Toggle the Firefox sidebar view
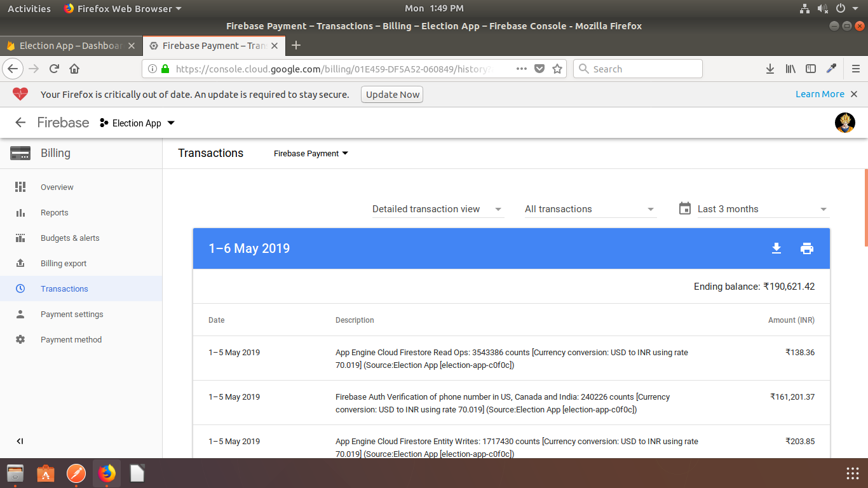This screenshot has width=868, height=488. tap(811, 69)
